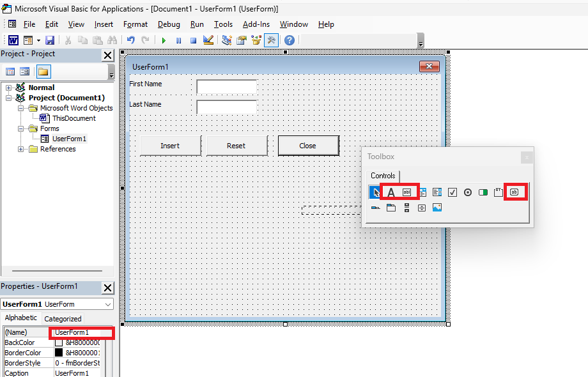
Task: Click the Break pause icon
Action: pyautogui.click(x=178, y=40)
